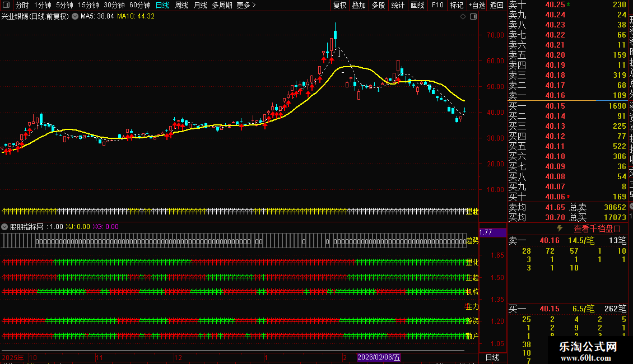Click the 散户 row label
This screenshot has height=364, width=633.
point(472,336)
